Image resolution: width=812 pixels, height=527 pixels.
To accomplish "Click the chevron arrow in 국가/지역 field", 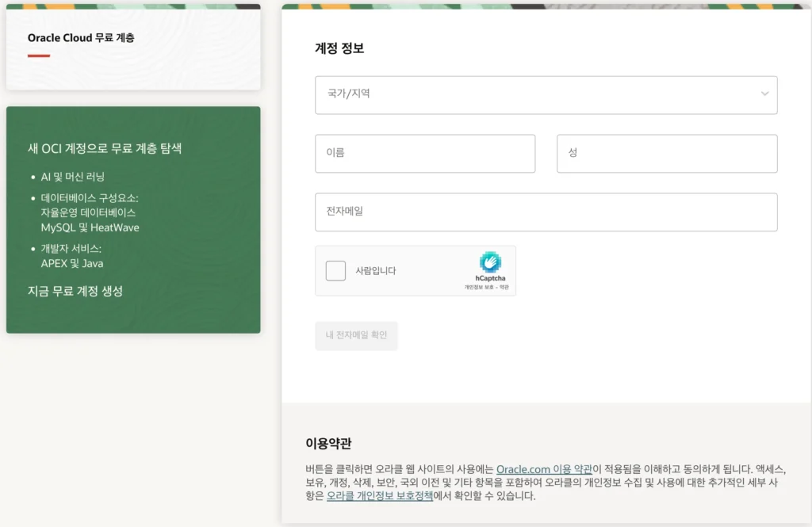I will tap(764, 94).
